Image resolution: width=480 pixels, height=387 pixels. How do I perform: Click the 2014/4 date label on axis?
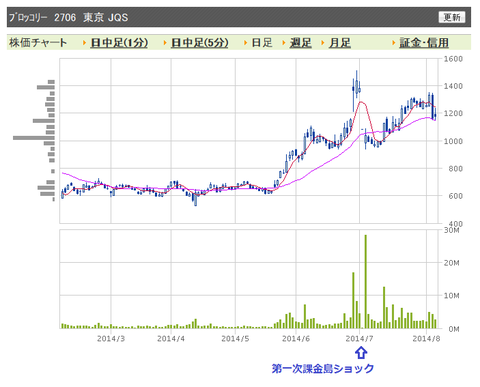pos(171,339)
